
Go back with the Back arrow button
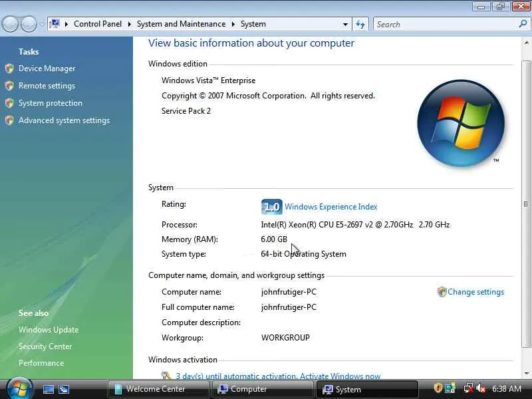point(10,24)
